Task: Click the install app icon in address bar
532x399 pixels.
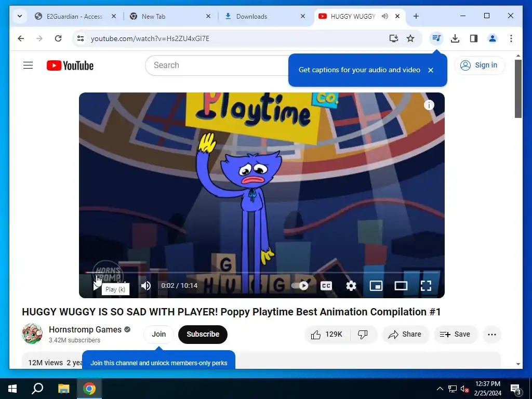Action: coord(394,38)
